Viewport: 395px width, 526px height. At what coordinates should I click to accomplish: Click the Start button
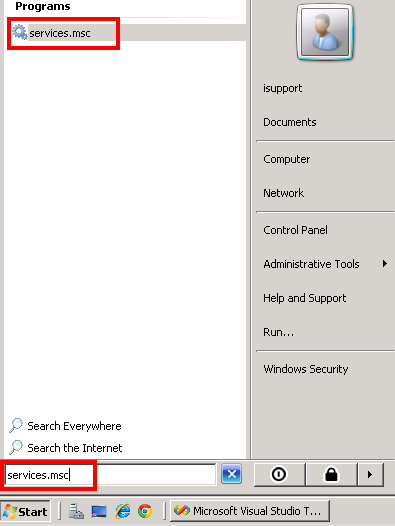pyautogui.click(x=26, y=511)
